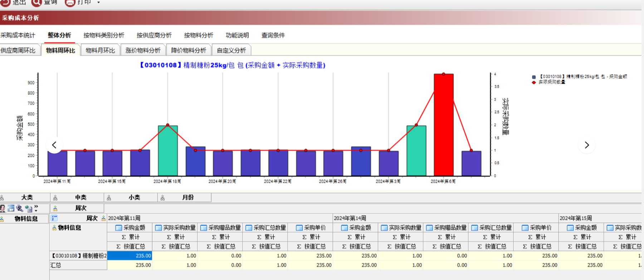Click the table layout icon in pivot toolbar
This screenshot has width=644, height=280.
tap(11, 208)
